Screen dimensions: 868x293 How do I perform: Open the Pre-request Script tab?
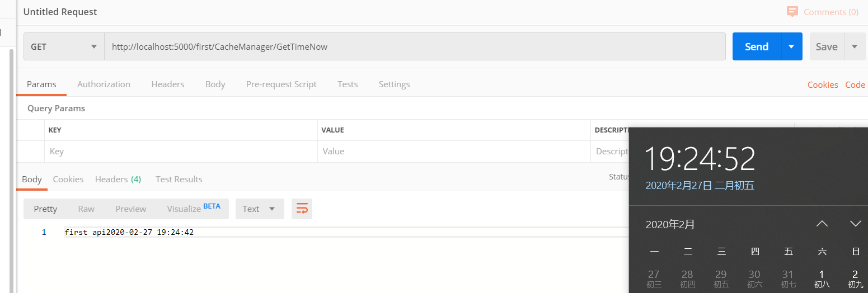(281, 84)
